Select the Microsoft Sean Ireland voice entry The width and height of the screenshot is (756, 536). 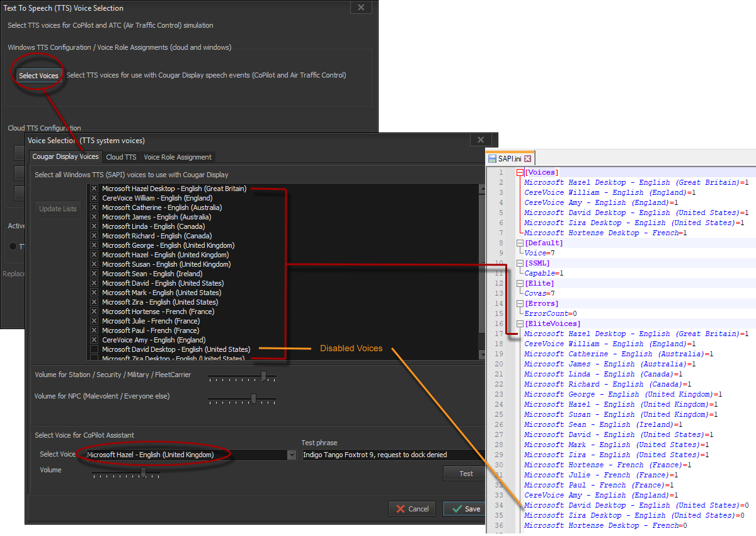pos(152,274)
